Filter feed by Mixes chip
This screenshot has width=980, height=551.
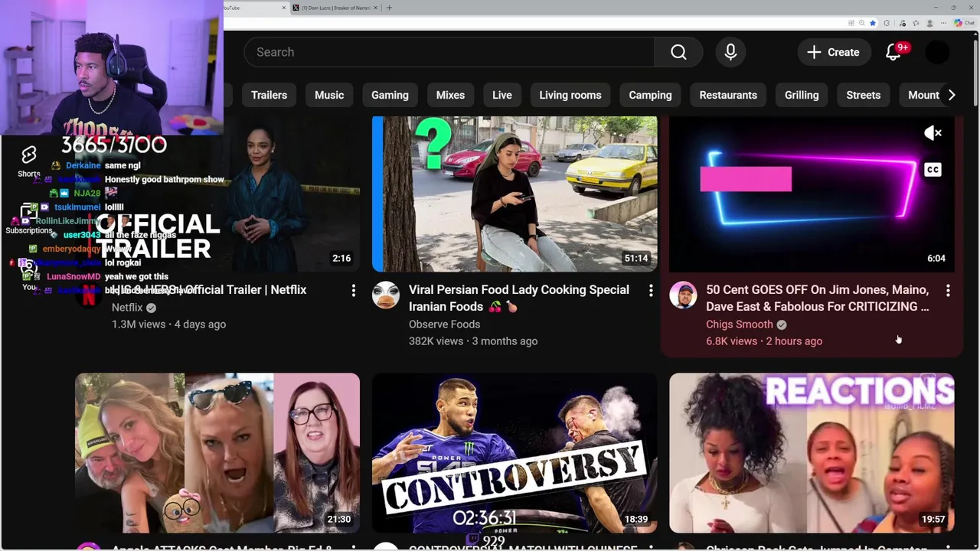pos(450,95)
